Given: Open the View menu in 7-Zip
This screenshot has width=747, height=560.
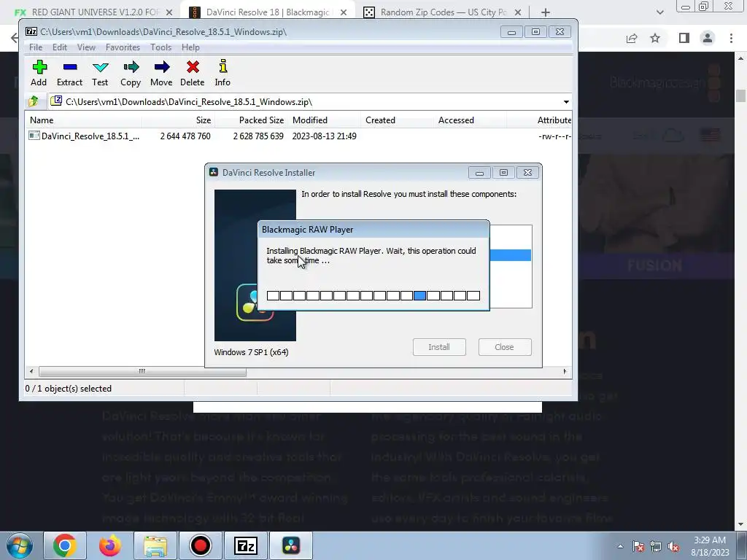Looking at the screenshot, I should click(x=86, y=47).
